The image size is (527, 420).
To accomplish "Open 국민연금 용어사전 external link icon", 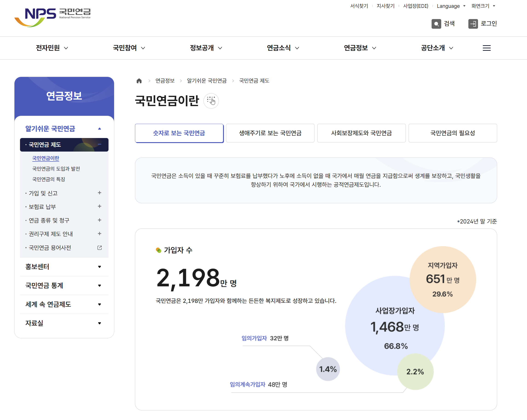I will click(x=100, y=248).
